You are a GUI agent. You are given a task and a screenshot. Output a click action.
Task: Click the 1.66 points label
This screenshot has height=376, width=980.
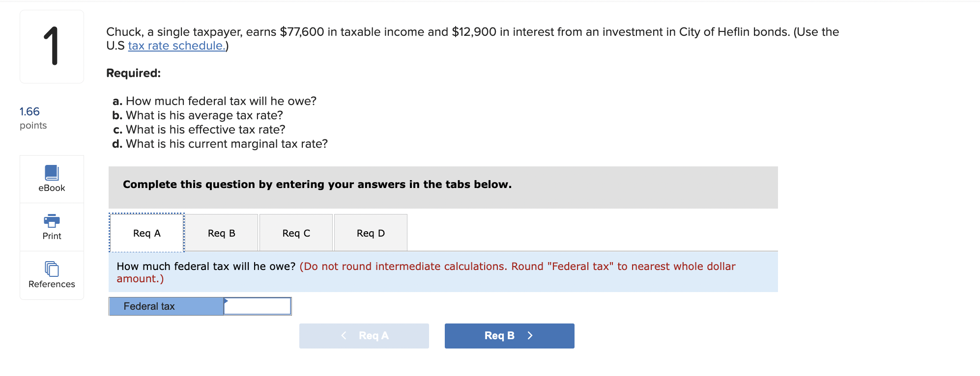point(29,111)
